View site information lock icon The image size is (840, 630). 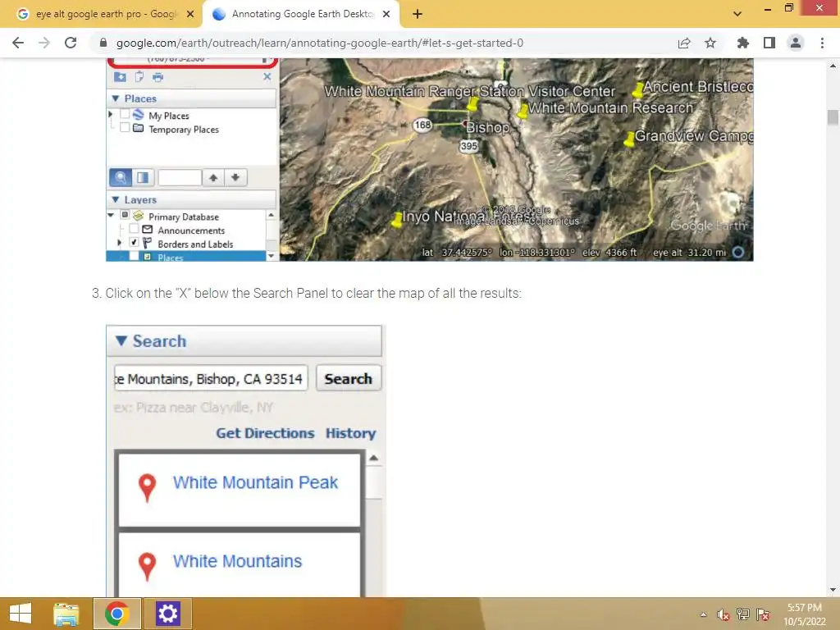103,43
